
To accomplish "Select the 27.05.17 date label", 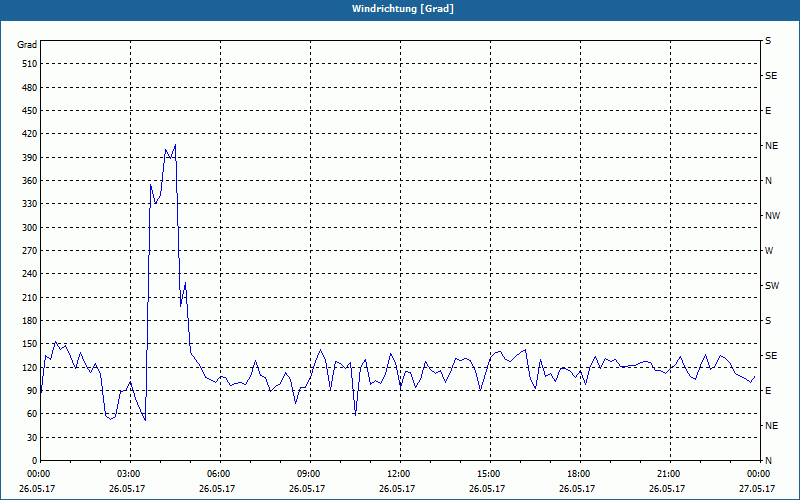I will [757, 488].
